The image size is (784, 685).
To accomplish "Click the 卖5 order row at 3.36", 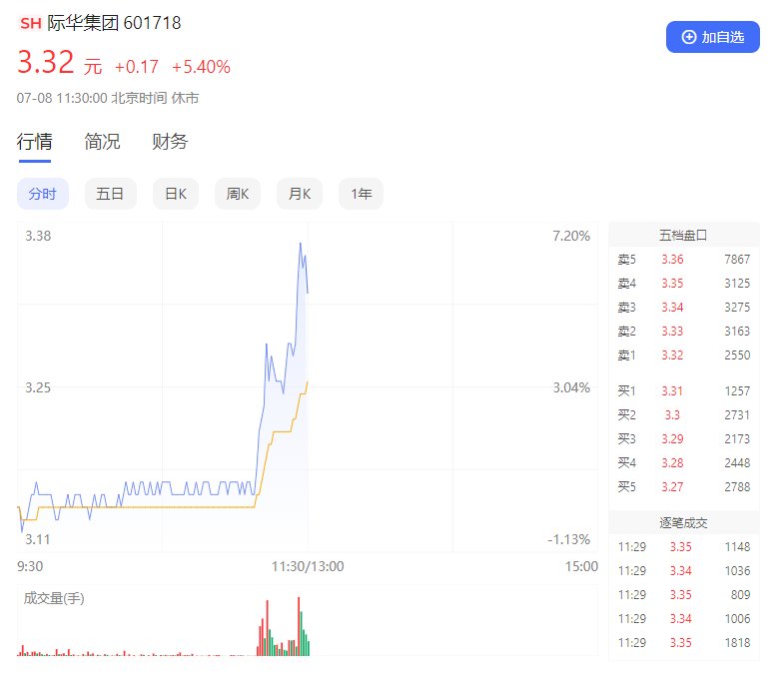I will 683,260.
